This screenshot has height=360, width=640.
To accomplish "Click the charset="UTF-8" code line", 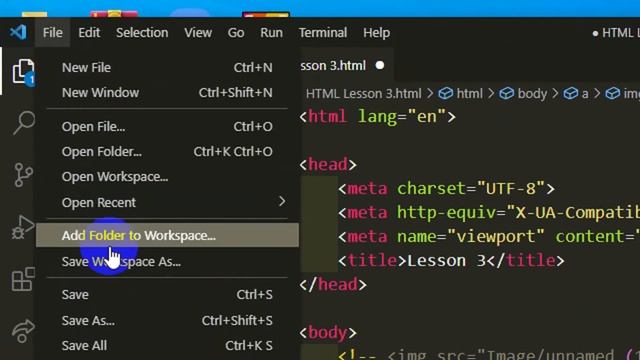I will click(x=446, y=189).
